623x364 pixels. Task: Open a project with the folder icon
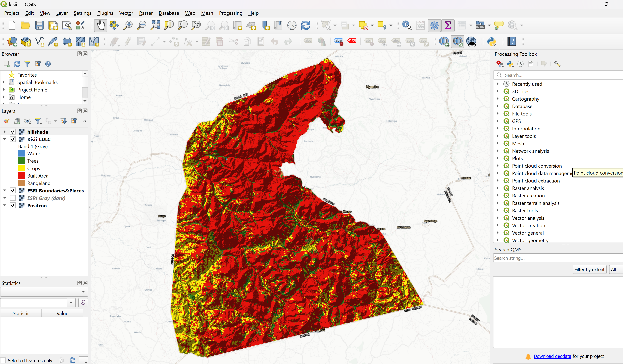pyautogui.click(x=26, y=25)
